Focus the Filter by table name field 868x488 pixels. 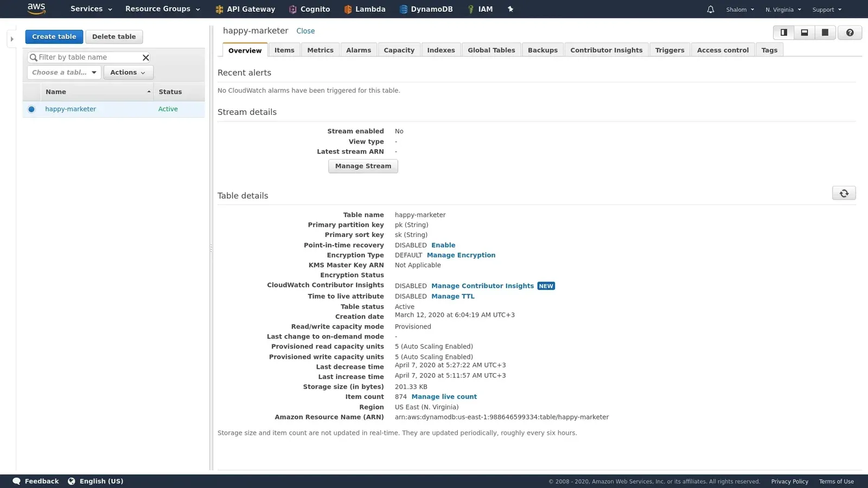tap(89, 57)
